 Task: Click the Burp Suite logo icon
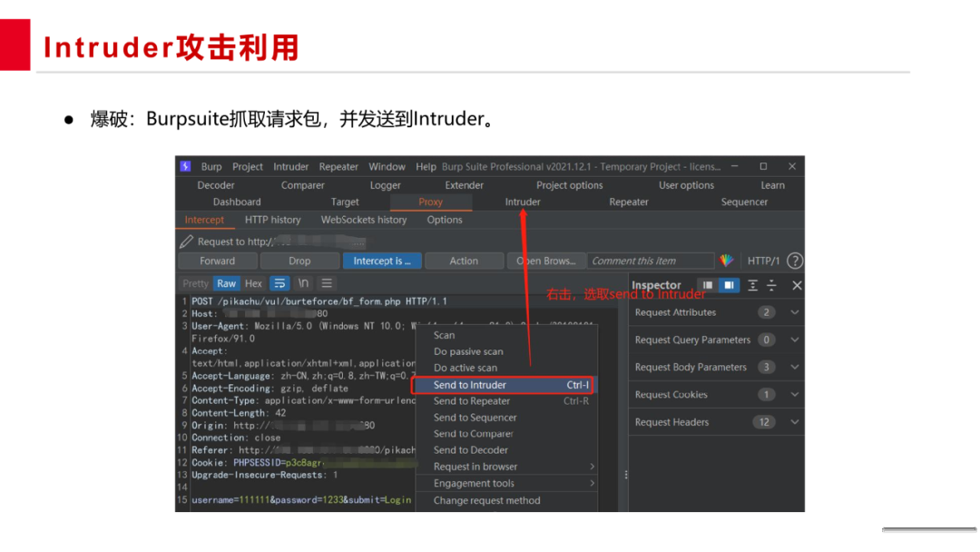click(186, 166)
